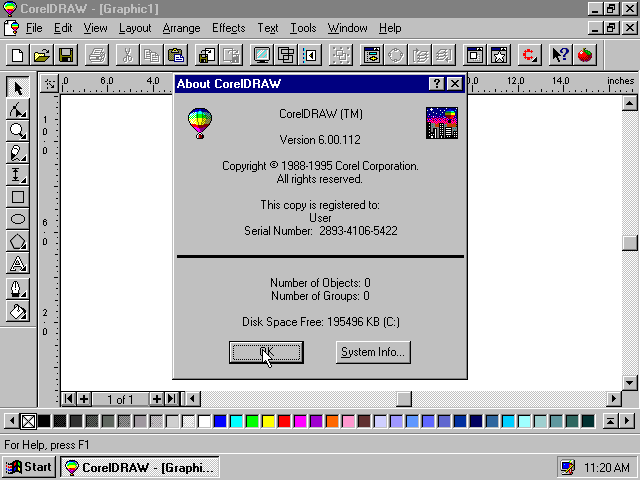This screenshot has height=480, width=640.
Task: Click the Snap to Guidelines icon
Action: click(310, 55)
